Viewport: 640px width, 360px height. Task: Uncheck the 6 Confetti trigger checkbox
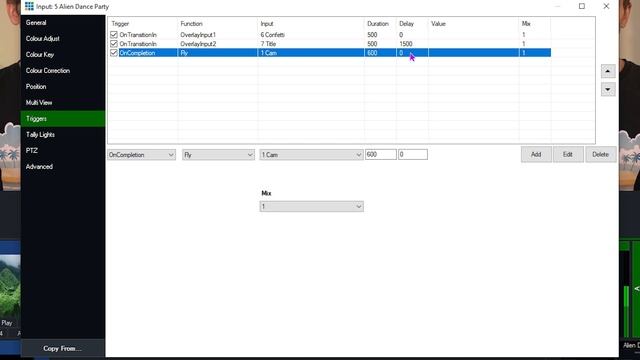click(x=113, y=35)
